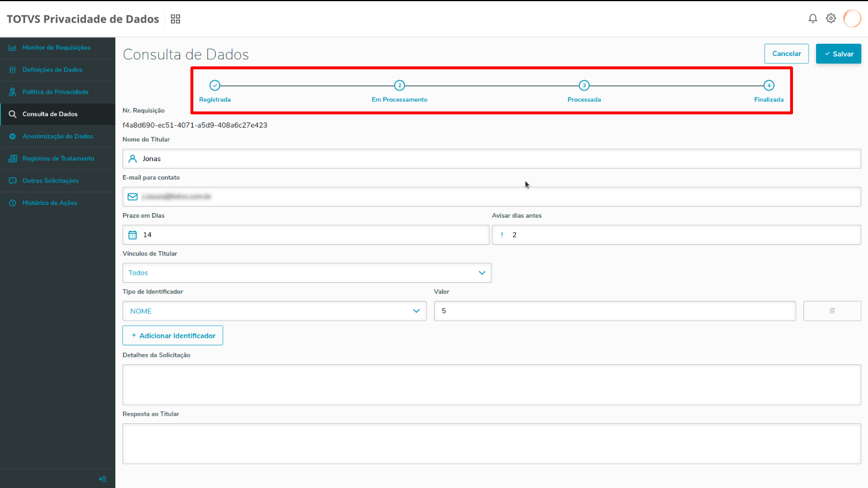Viewport: 868px width, 488px height.
Task: Open the apps grid icon beside title
Action: tap(175, 19)
